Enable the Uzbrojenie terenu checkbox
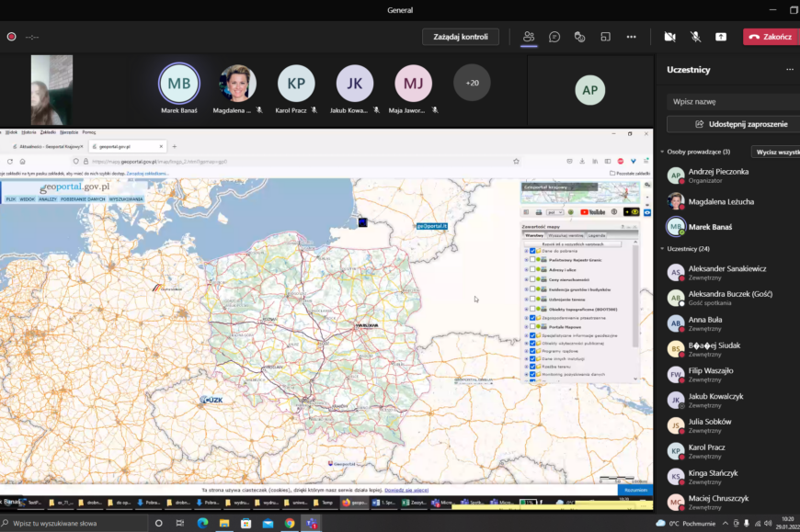Viewport: 800px width, 532px height. (532, 300)
